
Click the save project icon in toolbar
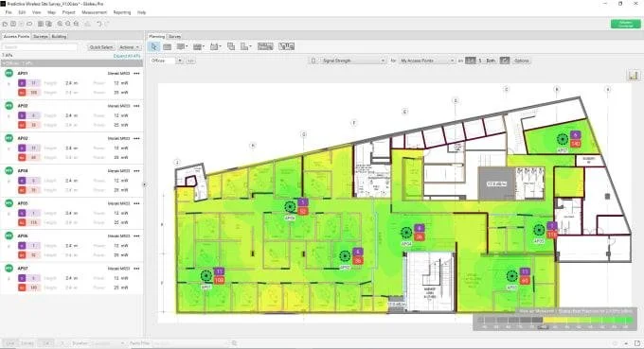13,24
